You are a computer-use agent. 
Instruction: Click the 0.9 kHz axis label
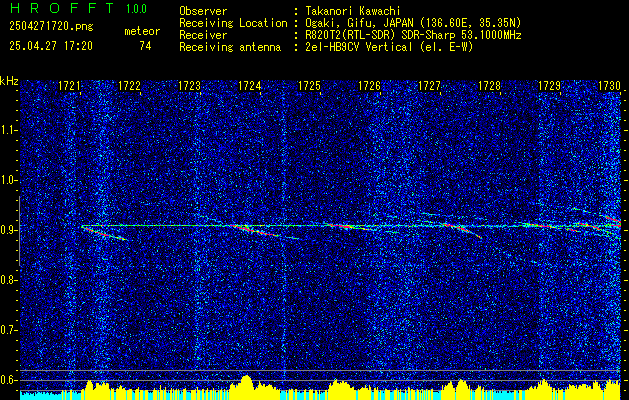(x=8, y=230)
